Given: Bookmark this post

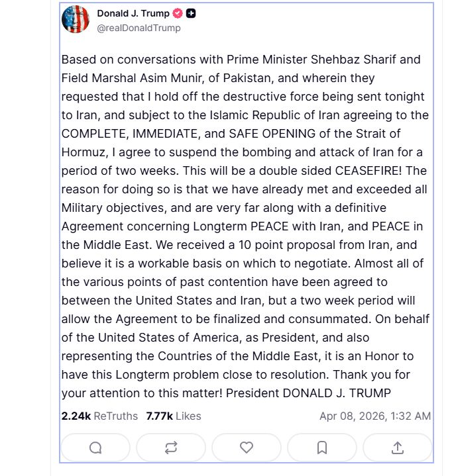Looking at the screenshot, I should 322,448.
